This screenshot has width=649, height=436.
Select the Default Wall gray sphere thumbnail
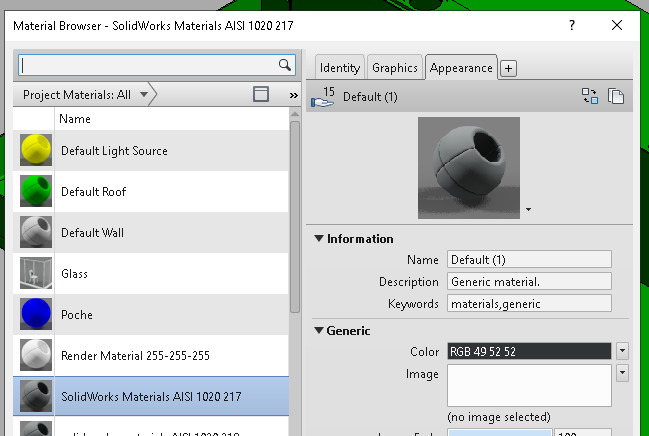click(x=36, y=232)
